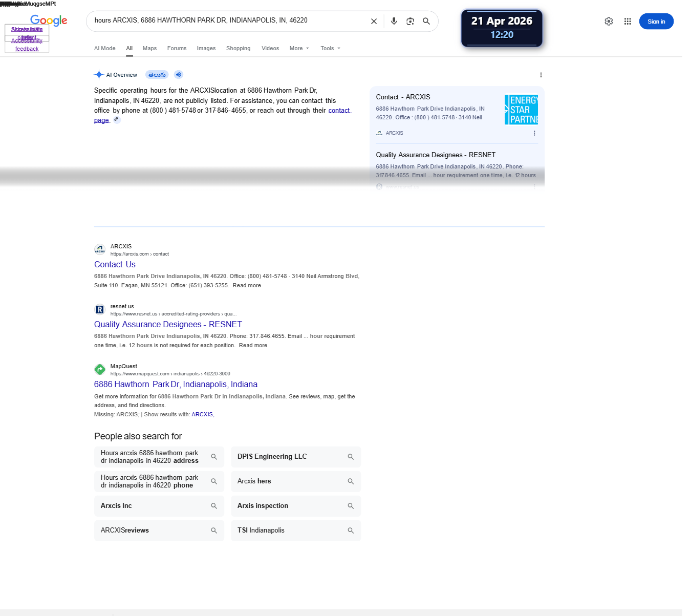Select the ARCXIS reviews suggestion
This screenshot has height=616, width=690.
click(159, 530)
